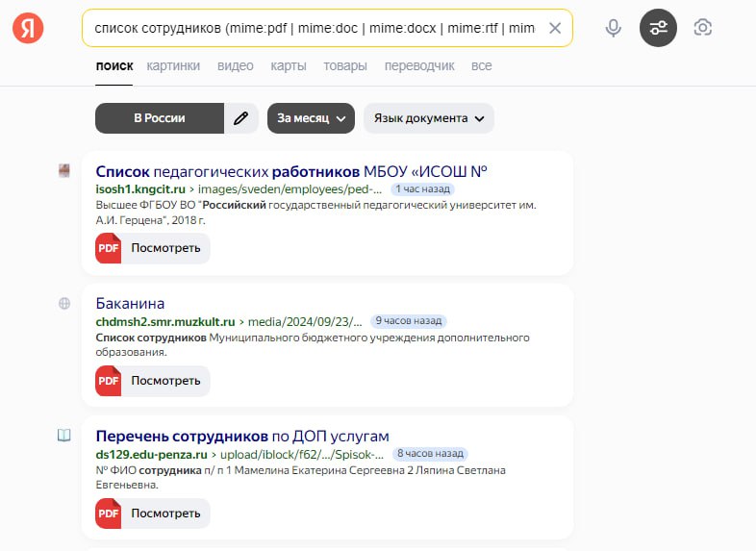The image size is (756, 551).
Task: View the PDF of the Баканина result
Action: 152,381
